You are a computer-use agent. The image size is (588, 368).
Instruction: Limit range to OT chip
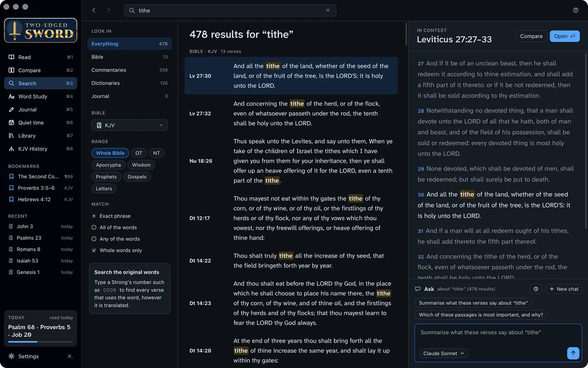139,153
